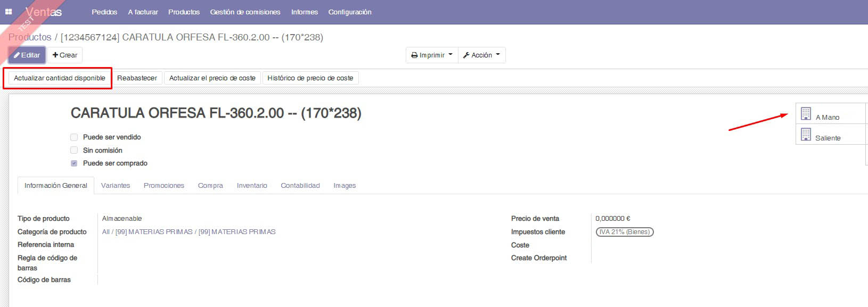Open the Gestión de comisiones menu
The image size is (868, 307).
[245, 12]
